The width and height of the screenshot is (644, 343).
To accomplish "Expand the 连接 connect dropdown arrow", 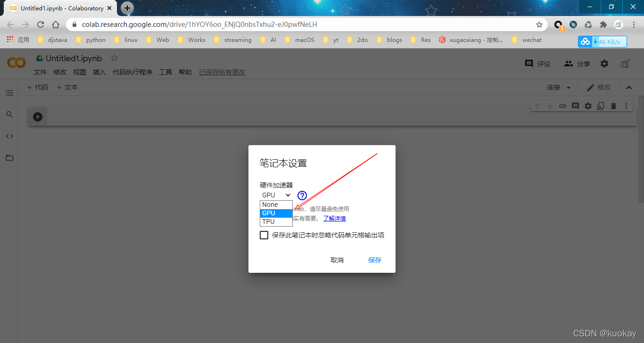I will pyautogui.click(x=568, y=88).
